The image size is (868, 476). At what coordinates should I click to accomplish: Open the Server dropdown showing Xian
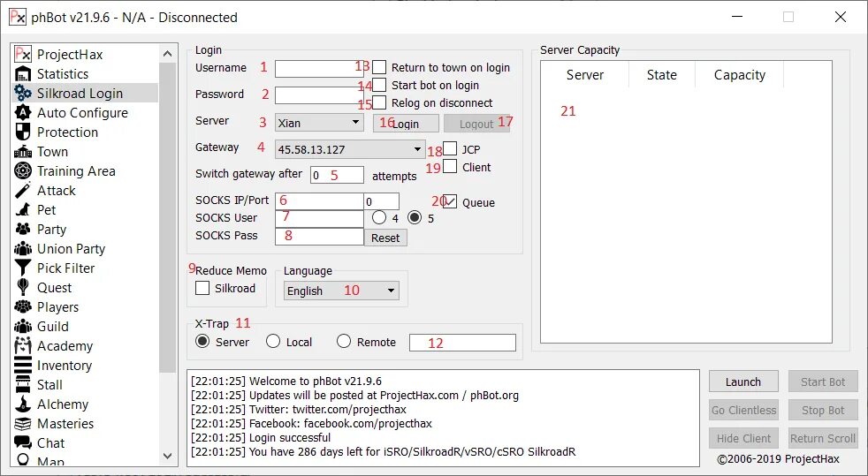(319, 122)
